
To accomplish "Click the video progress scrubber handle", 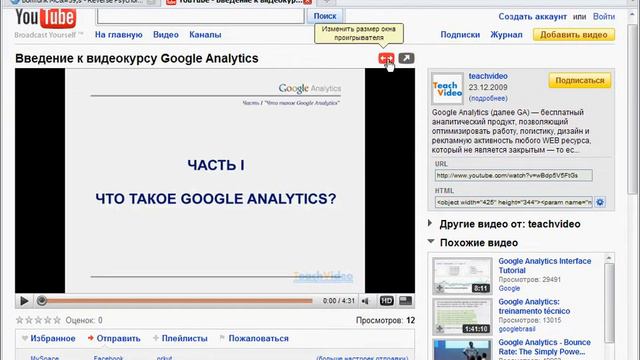I will click(x=41, y=301).
